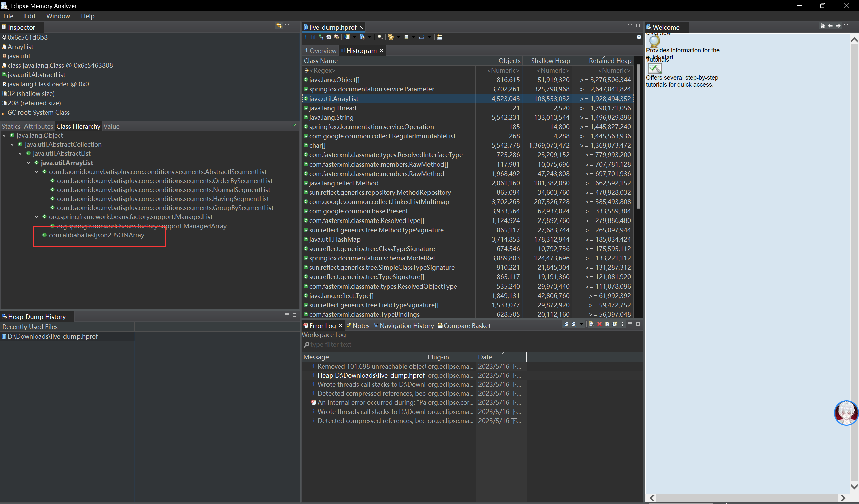Viewport: 859px width, 504px height.
Task: Open the dominator tree toolbar icon
Action: point(321,37)
